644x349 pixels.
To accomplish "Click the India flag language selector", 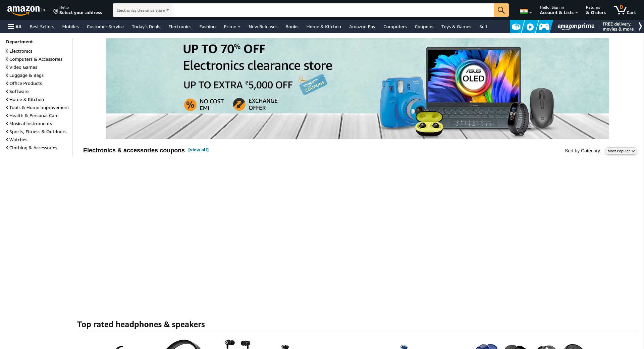I will (x=526, y=11).
